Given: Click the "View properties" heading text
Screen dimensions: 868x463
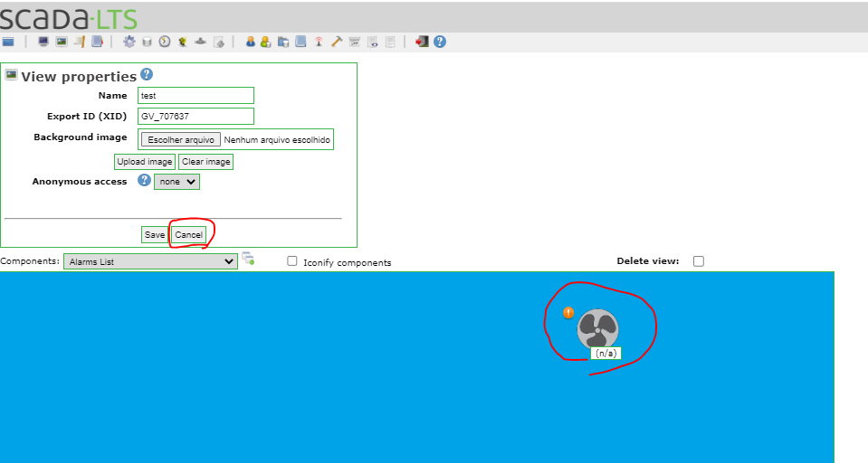Looking at the screenshot, I should (79, 76).
